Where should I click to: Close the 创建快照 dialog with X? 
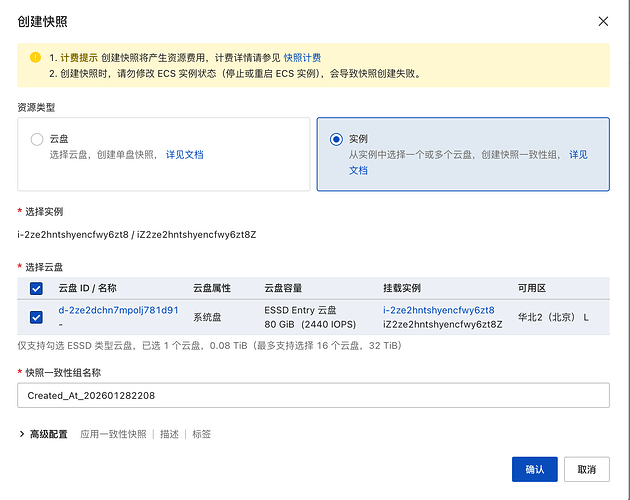point(602,21)
